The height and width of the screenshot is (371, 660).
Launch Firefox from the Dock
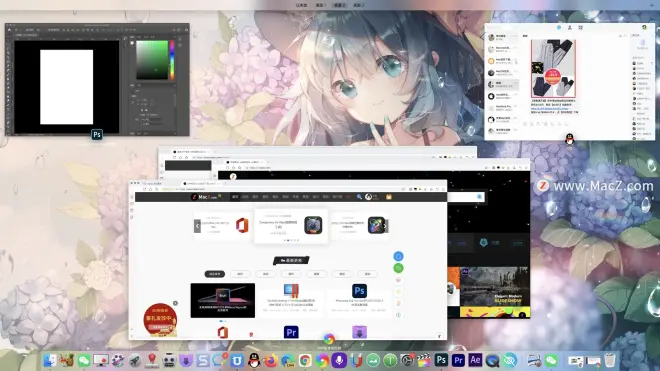click(271, 360)
